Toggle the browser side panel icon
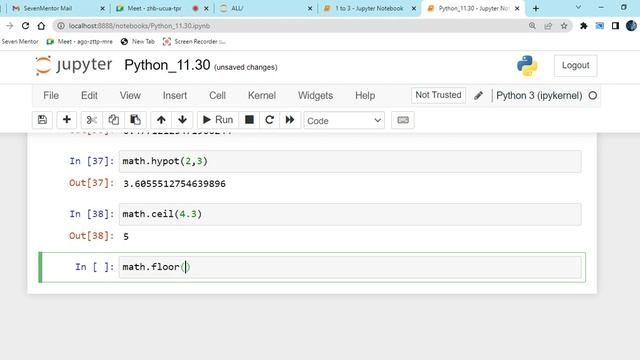The height and width of the screenshot is (360, 640). coord(615,26)
